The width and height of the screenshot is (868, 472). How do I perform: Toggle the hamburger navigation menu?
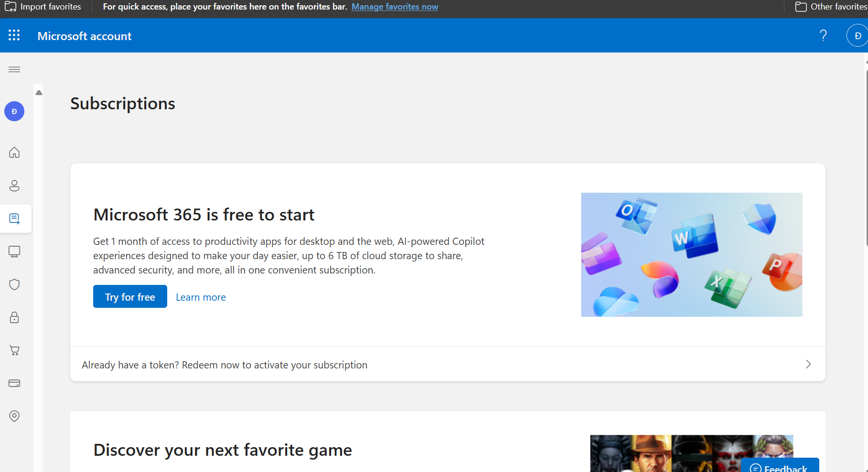pyautogui.click(x=14, y=70)
